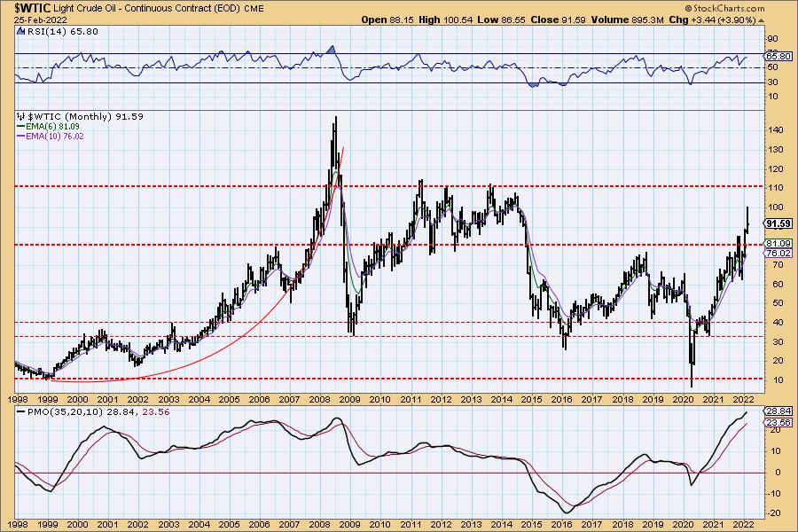Click the 28.84 PMO tag on the right axis

click(x=778, y=411)
